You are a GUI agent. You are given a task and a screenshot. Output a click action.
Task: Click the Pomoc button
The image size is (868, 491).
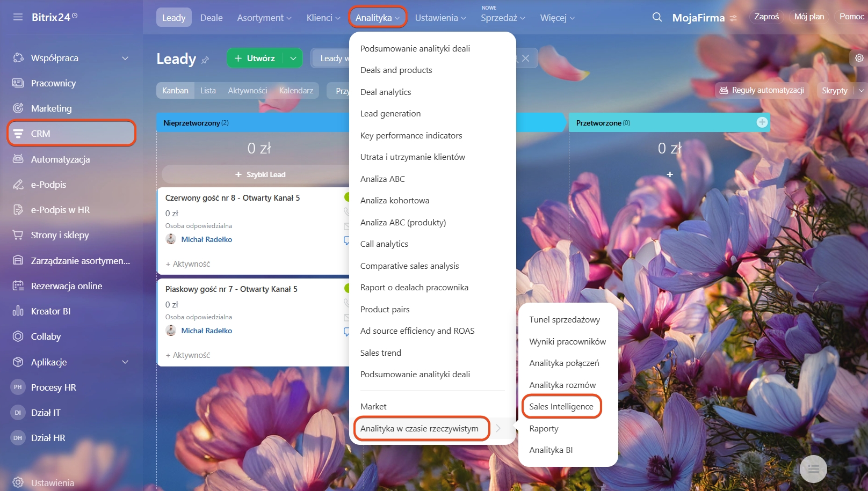click(x=851, y=17)
